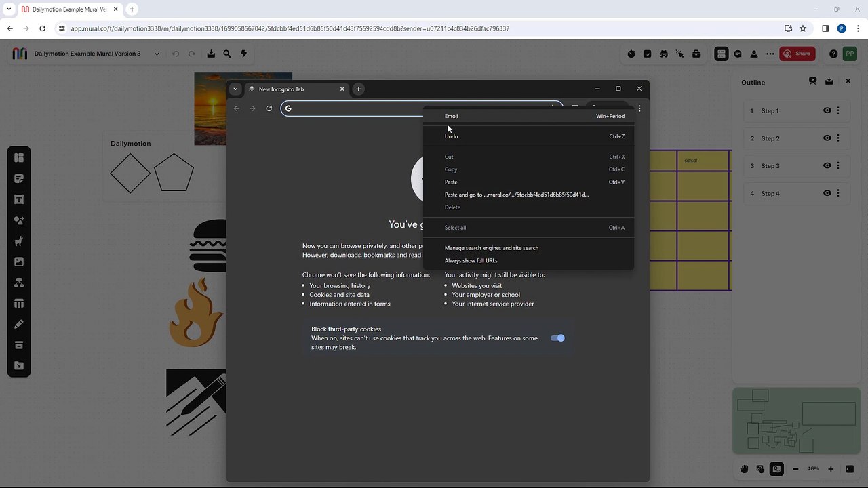868x488 pixels.
Task: Open the Mural logo home menu
Action: [20, 54]
